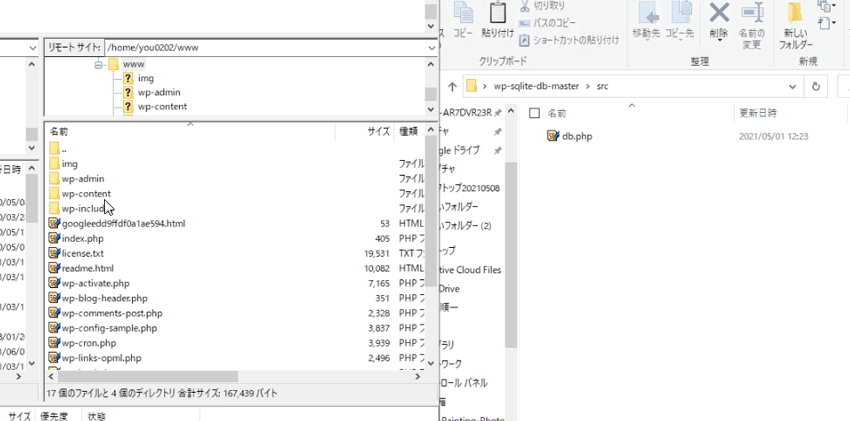Select the wp-blog-header.php file icon

(x=54, y=298)
